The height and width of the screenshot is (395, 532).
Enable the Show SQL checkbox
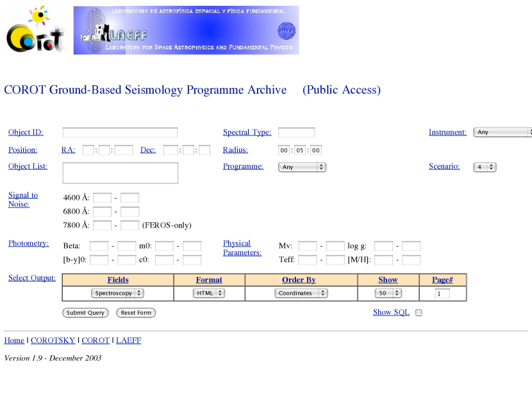419,313
